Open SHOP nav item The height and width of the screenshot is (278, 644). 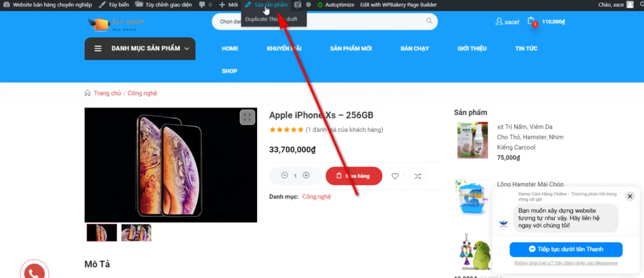pos(229,71)
